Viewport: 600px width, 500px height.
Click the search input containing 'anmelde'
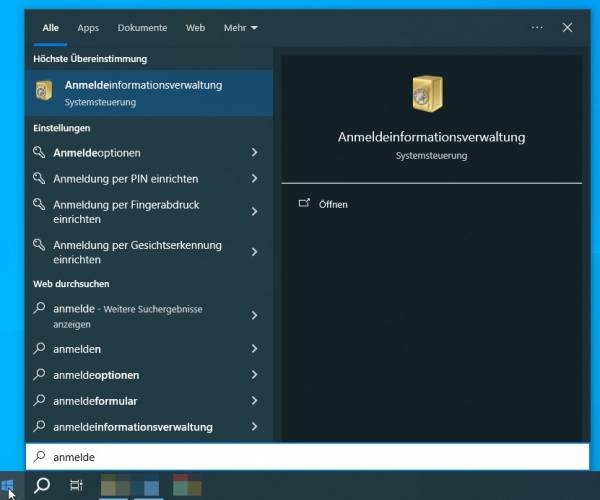(x=308, y=457)
